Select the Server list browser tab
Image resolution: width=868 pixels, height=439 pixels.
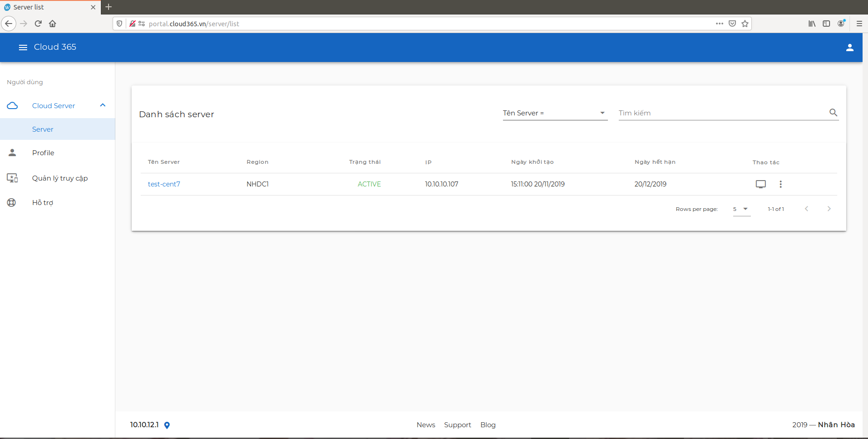point(50,7)
